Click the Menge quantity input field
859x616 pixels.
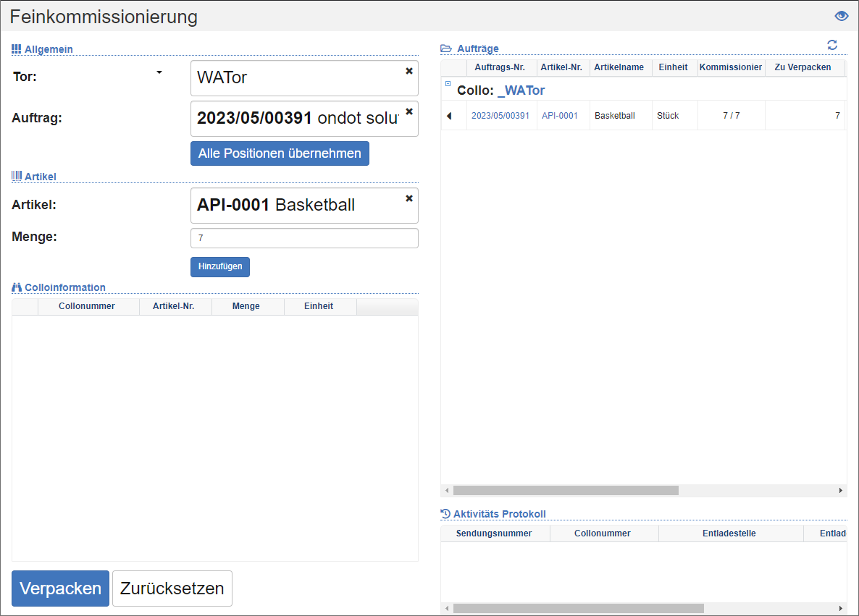304,238
